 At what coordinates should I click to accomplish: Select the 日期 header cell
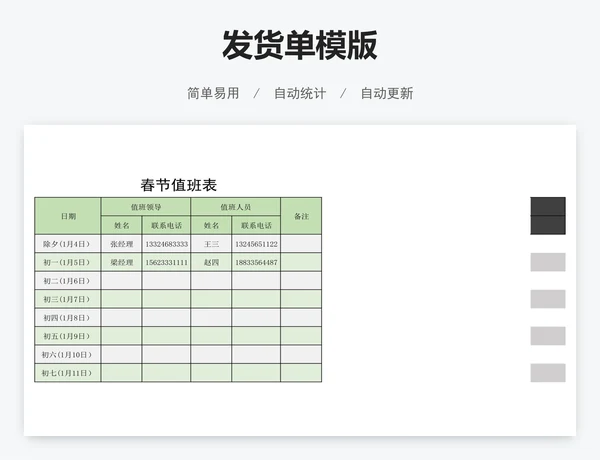pos(68,216)
